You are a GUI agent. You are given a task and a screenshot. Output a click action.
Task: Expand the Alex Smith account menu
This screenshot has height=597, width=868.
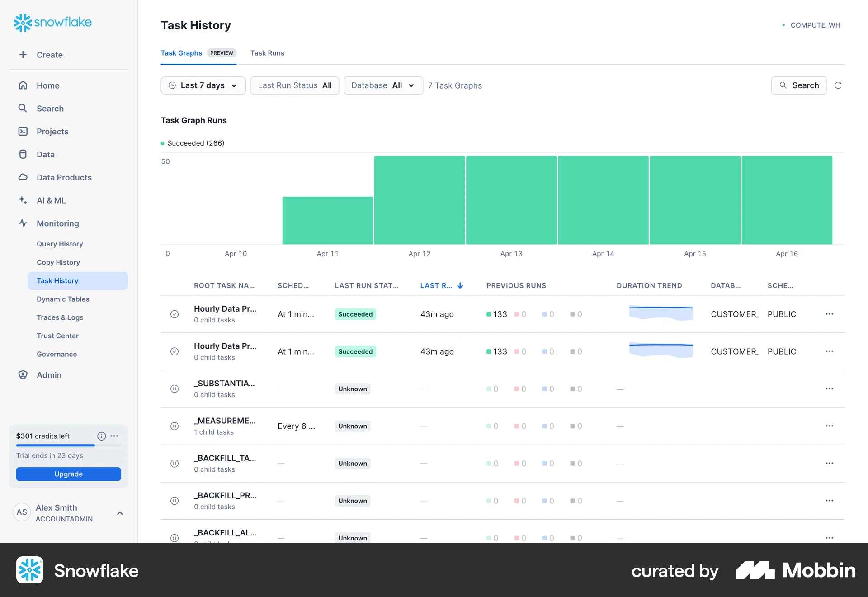[120, 513]
